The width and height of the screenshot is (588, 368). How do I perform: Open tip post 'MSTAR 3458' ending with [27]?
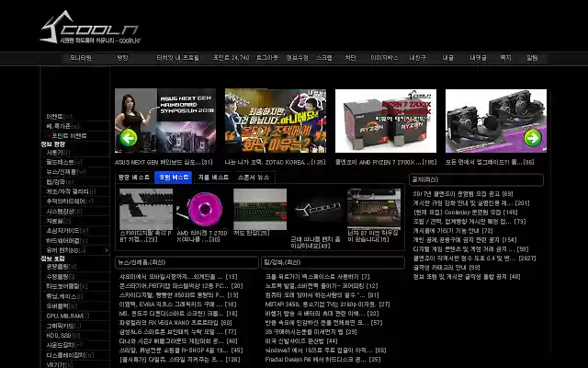click(x=327, y=305)
